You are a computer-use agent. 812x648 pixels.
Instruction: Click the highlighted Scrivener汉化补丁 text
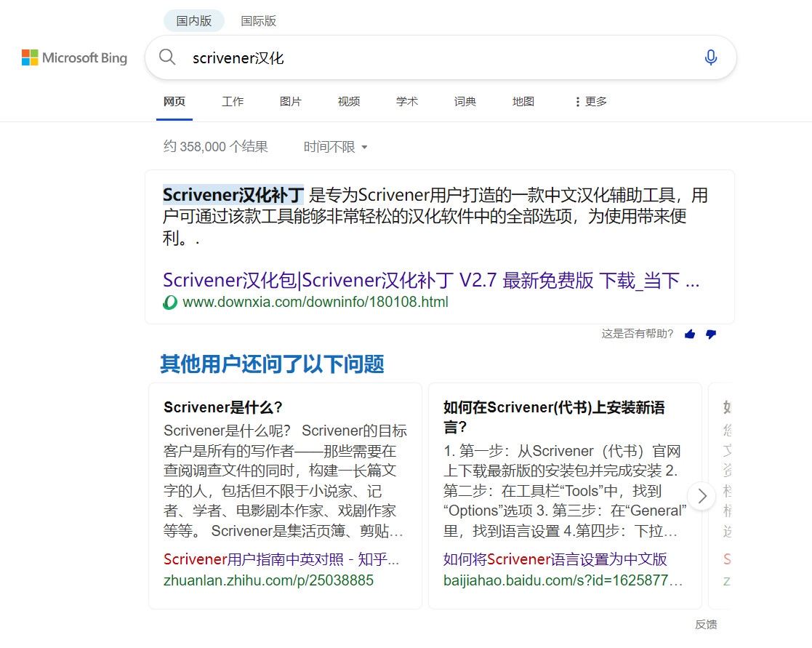pos(233,195)
